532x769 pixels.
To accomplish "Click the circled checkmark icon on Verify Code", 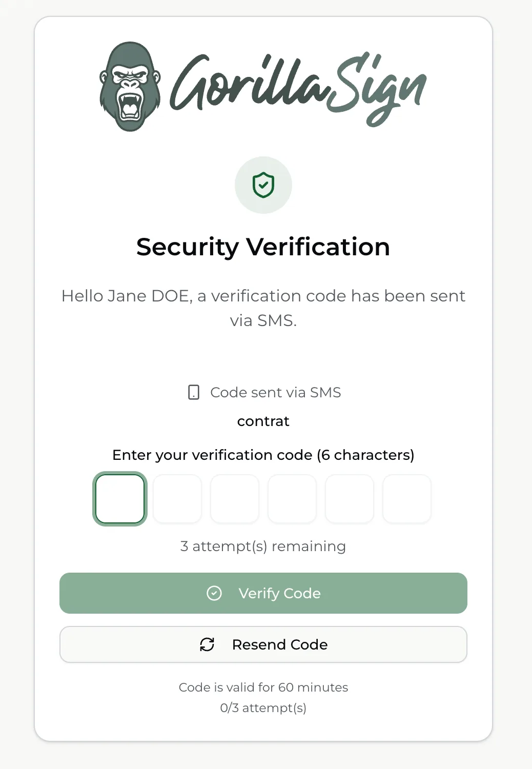I will 214,593.
